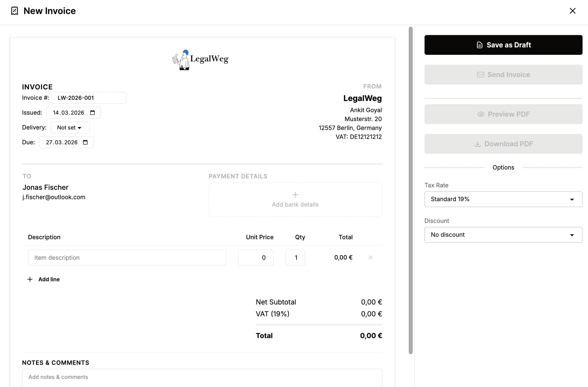Remove the empty line item with X icon
Viewport: 588px width, 387px height.
coord(371,257)
